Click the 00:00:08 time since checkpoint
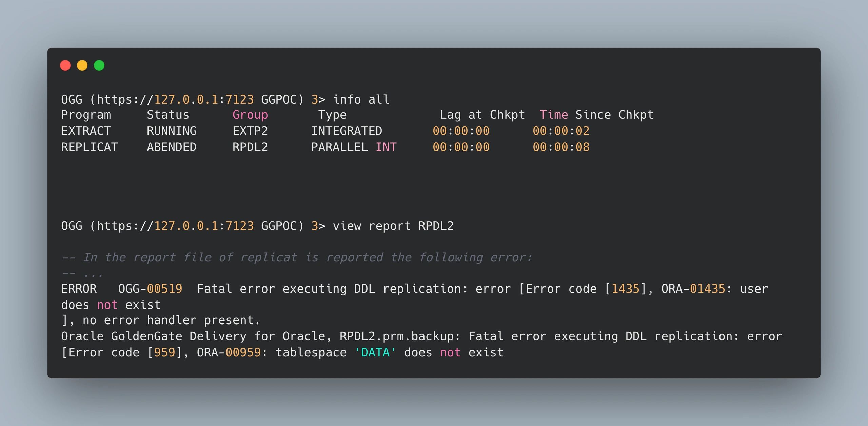The image size is (868, 426). click(x=561, y=147)
